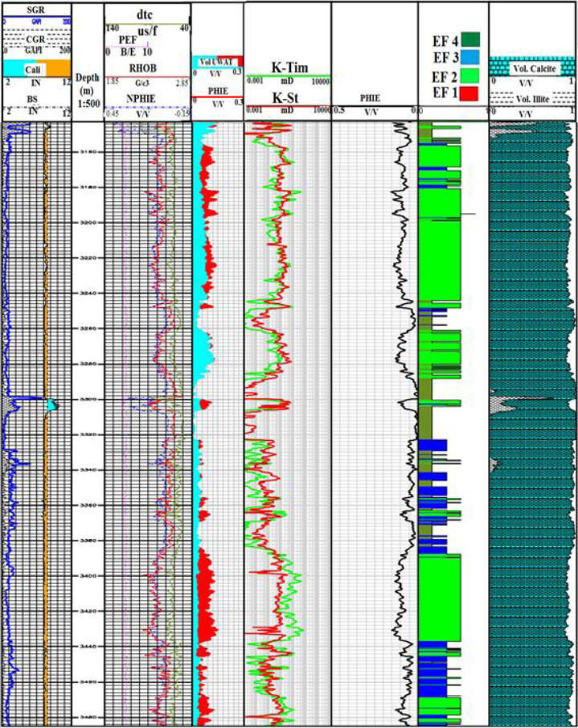578x728 pixels.
Task: Select the Vol. Illite pattern header
Action: 533,98
